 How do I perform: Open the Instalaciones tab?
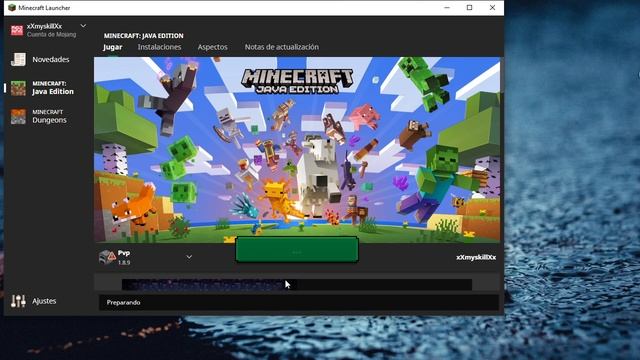pos(159,47)
